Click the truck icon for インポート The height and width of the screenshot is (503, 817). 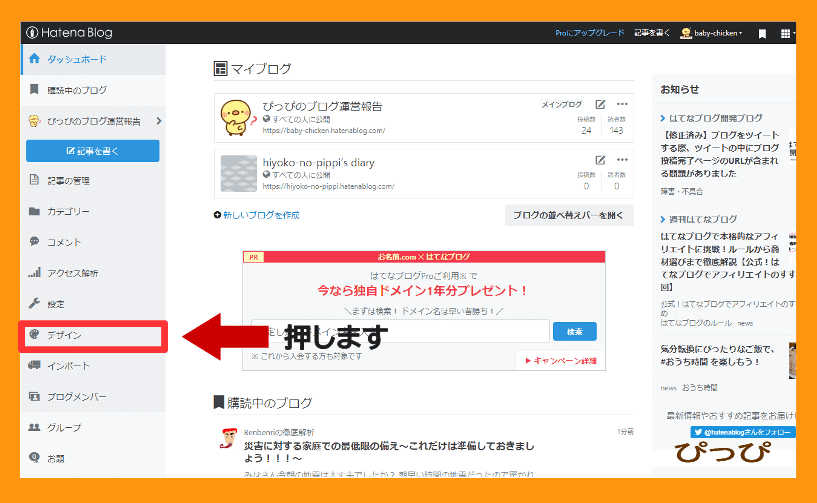(34, 365)
